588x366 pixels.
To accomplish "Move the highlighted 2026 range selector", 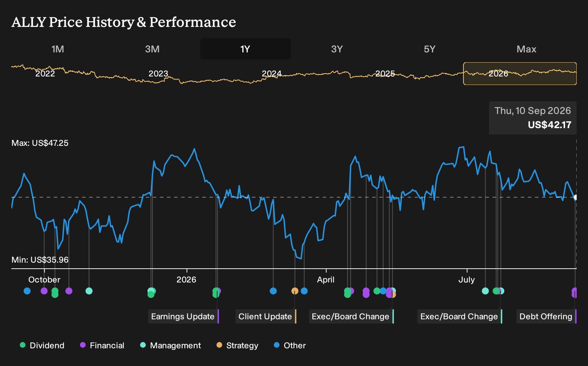I will point(520,74).
